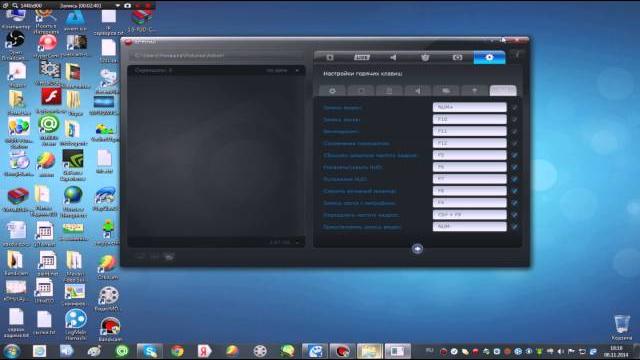The image size is (640, 360).
Task: Click the NUM+ hotkey input field
Action: click(x=469, y=107)
